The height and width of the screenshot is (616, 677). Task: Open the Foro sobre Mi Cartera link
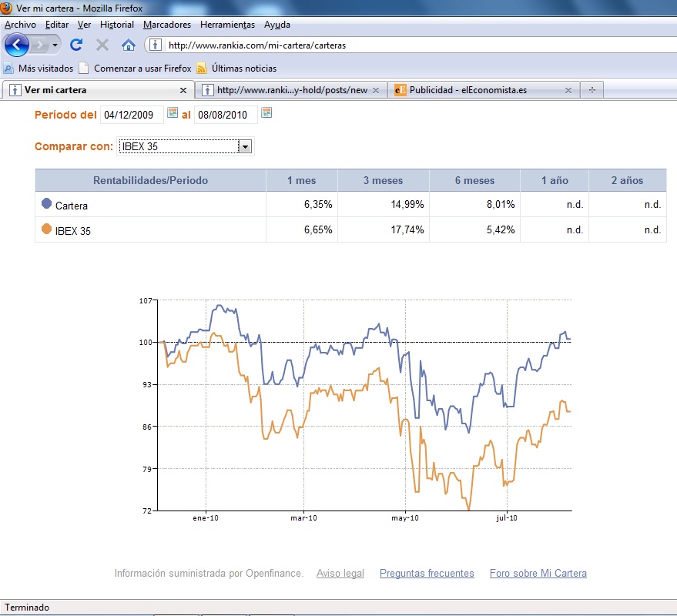pos(538,573)
